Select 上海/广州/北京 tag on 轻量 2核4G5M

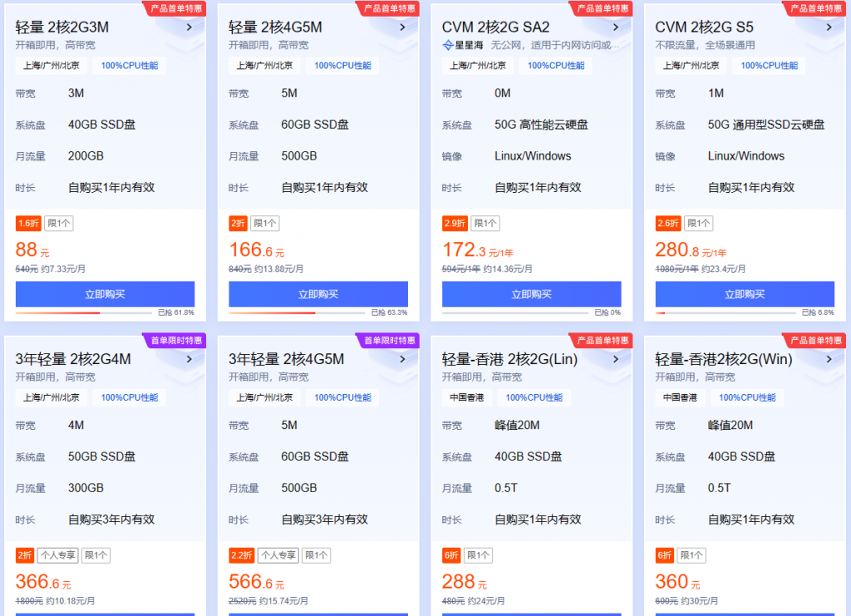(264, 66)
